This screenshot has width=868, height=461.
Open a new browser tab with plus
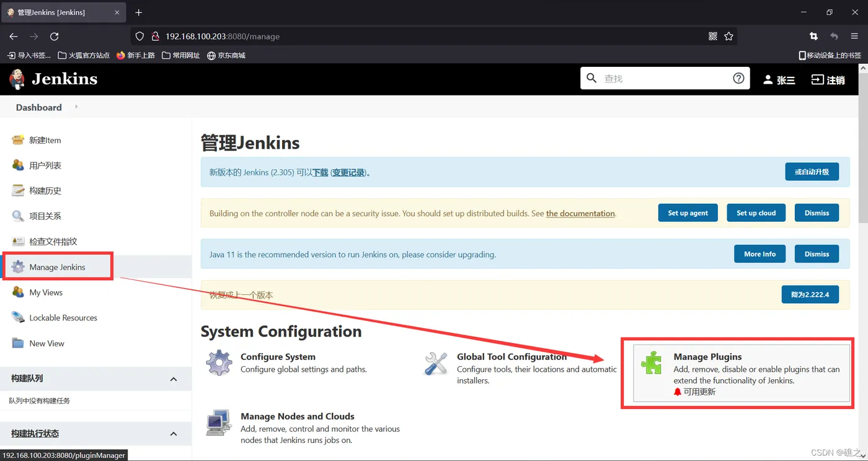(x=138, y=12)
